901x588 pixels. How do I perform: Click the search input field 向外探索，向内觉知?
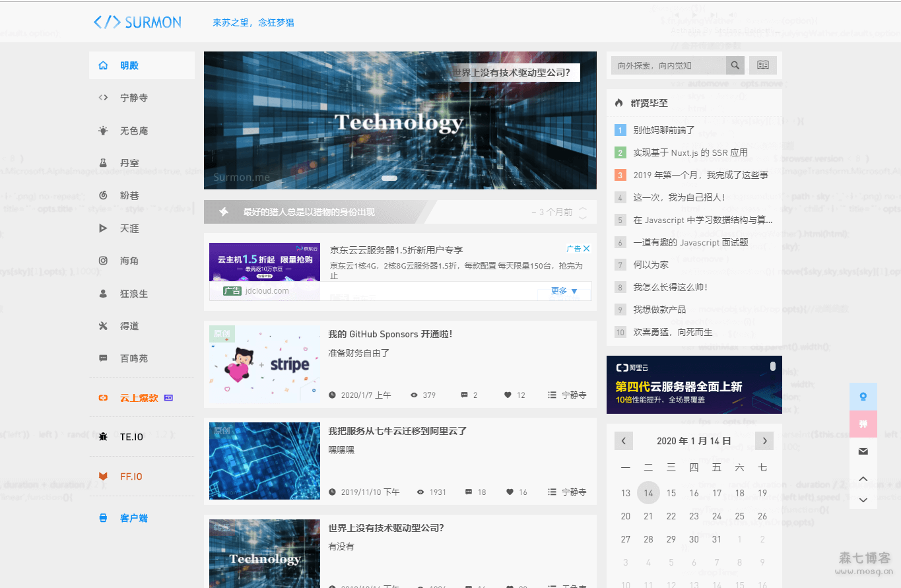(667, 65)
